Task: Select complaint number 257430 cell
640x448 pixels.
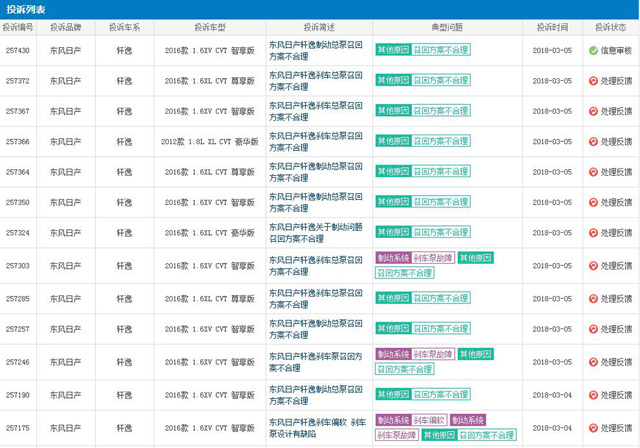Action: [18, 51]
